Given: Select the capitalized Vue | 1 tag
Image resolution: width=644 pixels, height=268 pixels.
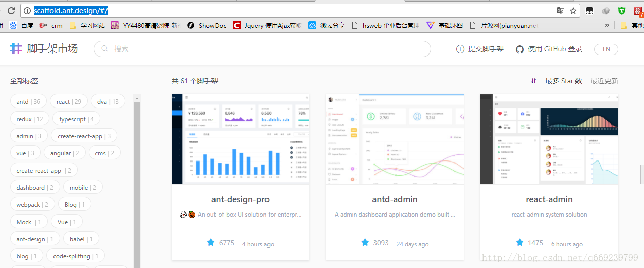Looking at the screenshot, I should (67, 222).
